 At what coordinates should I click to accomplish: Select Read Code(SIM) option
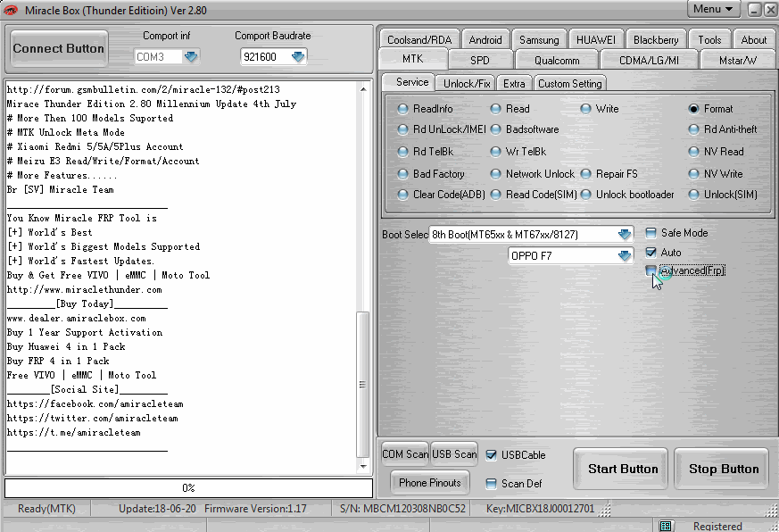point(495,195)
